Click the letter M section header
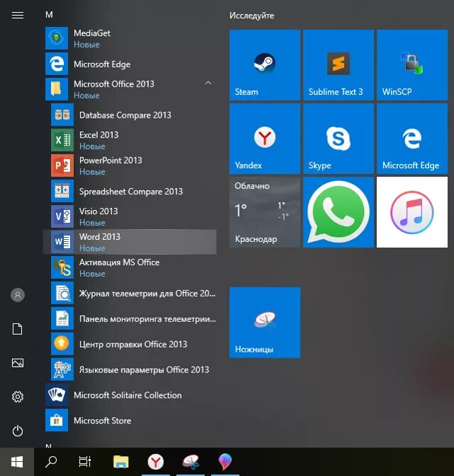The width and height of the screenshot is (454, 476). tap(49, 15)
